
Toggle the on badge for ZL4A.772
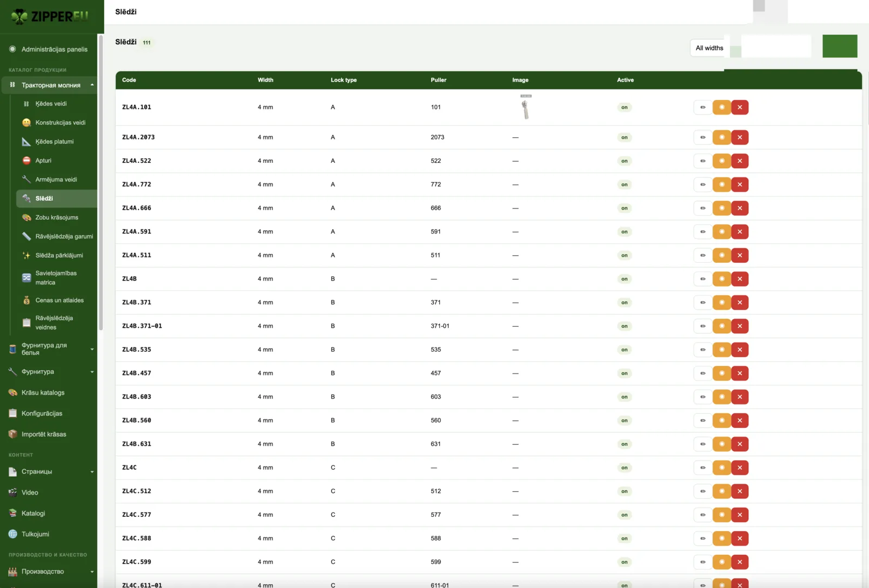pos(624,185)
